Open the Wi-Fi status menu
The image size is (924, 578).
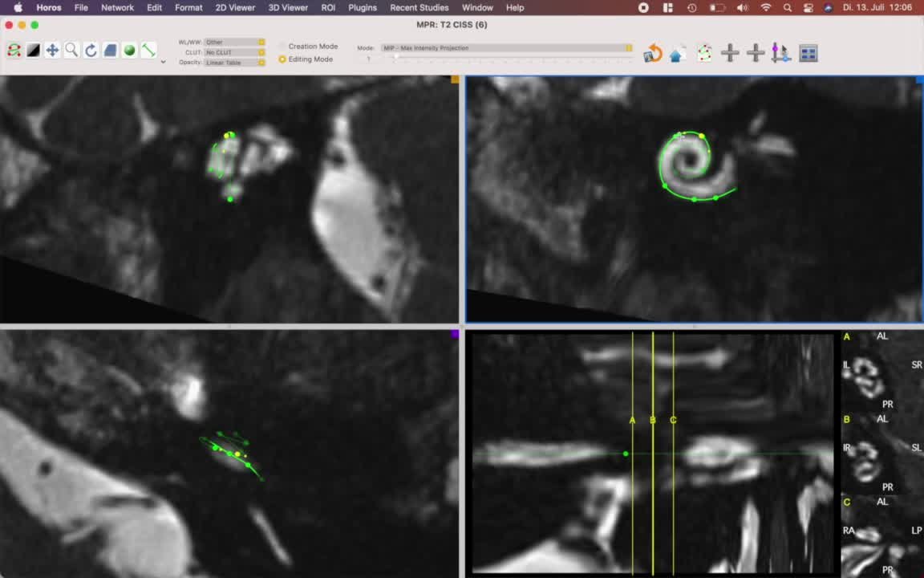tap(765, 8)
